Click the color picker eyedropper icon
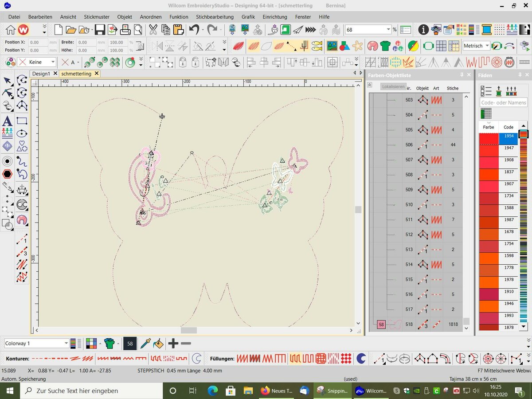This screenshot has width=532, height=399. [145, 343]
